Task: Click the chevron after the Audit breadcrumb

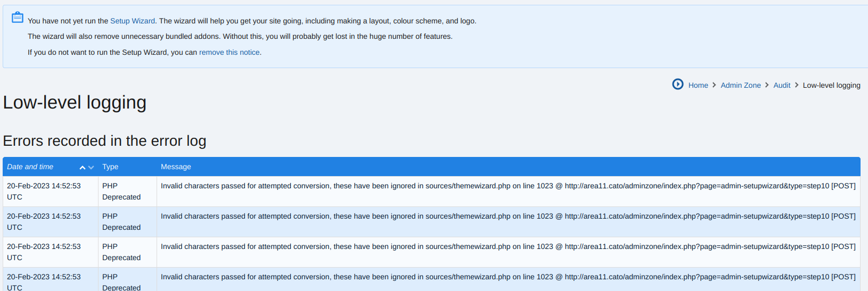Action: pos(797,85)
